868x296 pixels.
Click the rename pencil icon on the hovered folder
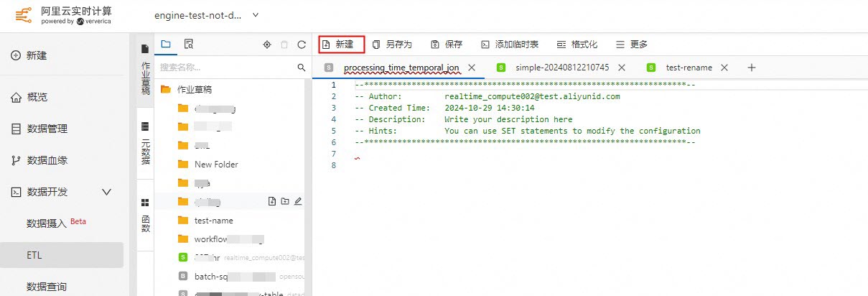pos(298,202)
